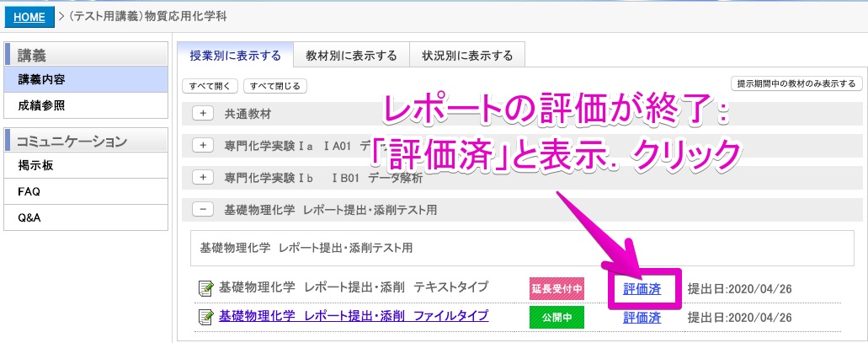Open 成績参照 in the sidebar
The height and width of the screenshot is (343, 868).
86,105
